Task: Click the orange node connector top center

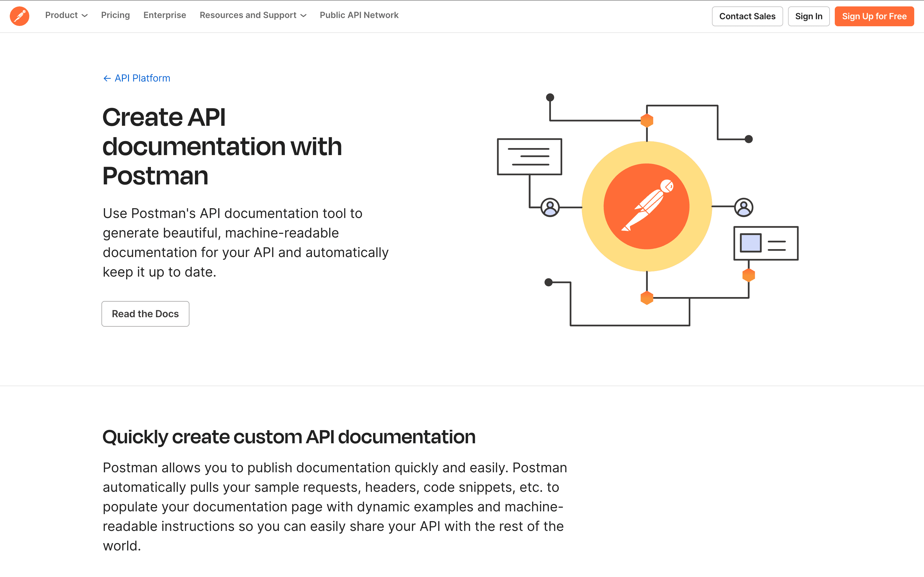Action: tap(645, 120)
